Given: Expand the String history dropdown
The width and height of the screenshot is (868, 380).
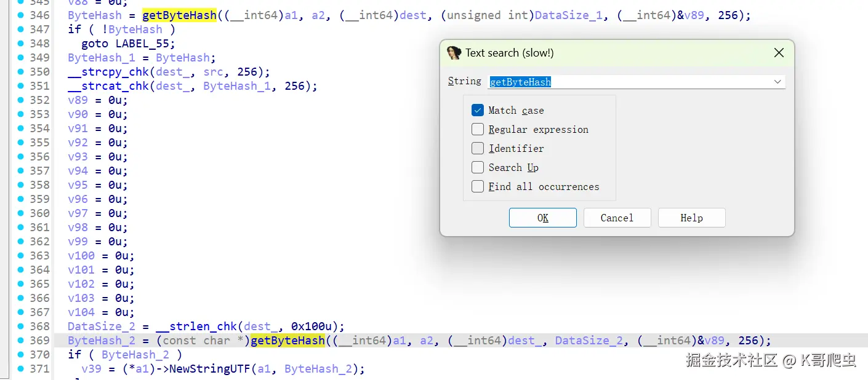Looking at the screenshot, I should [778, 82].
